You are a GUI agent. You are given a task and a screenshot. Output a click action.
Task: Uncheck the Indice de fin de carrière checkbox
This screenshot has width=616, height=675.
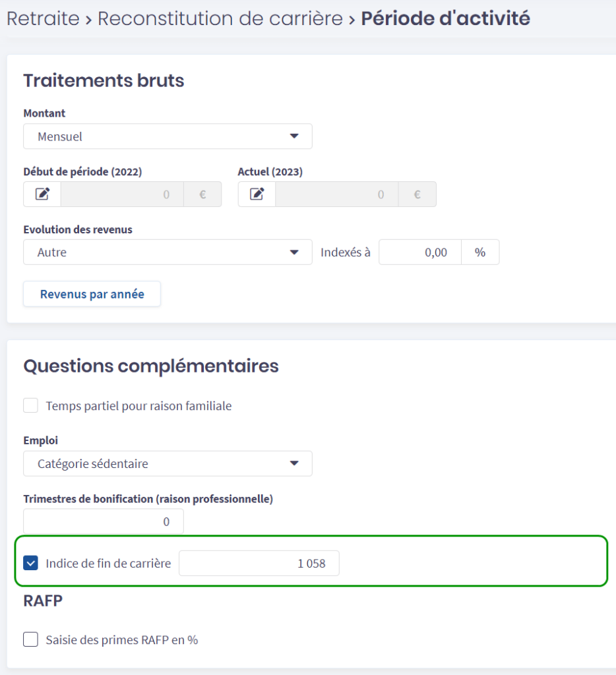(x=31, y=564)
